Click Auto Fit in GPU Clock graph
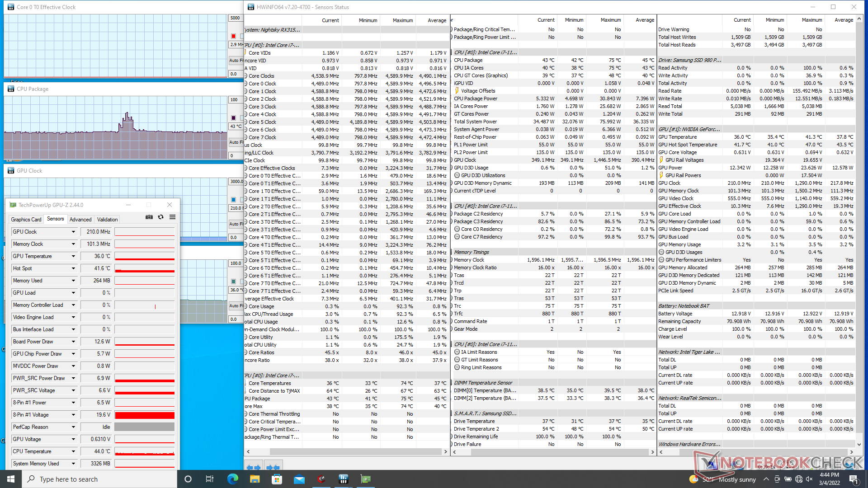Image resolution: width=868 pixels, height=488 pixels. point(236,224)
